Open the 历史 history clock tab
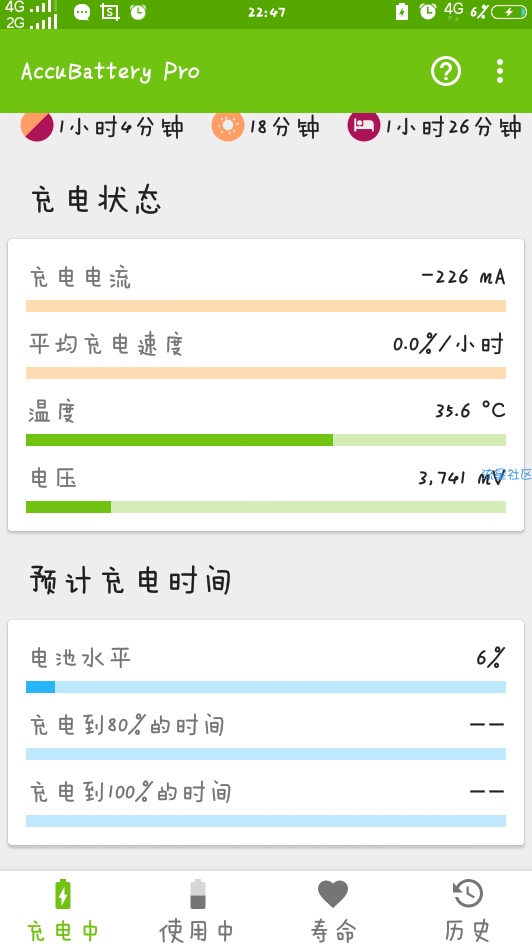Screen dimensions: 532x949 [467, 911]
